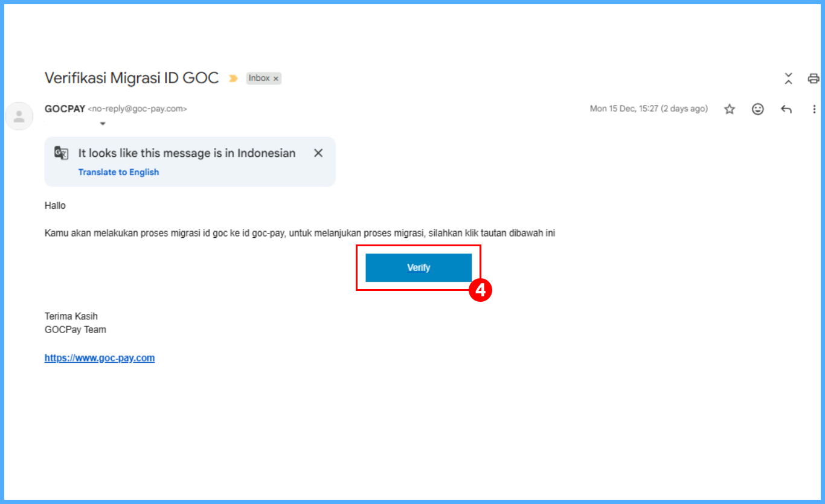Open the https://www.goc-pay.com link
This screenshot has width=825, height=504.
click(x=100, y=358)
